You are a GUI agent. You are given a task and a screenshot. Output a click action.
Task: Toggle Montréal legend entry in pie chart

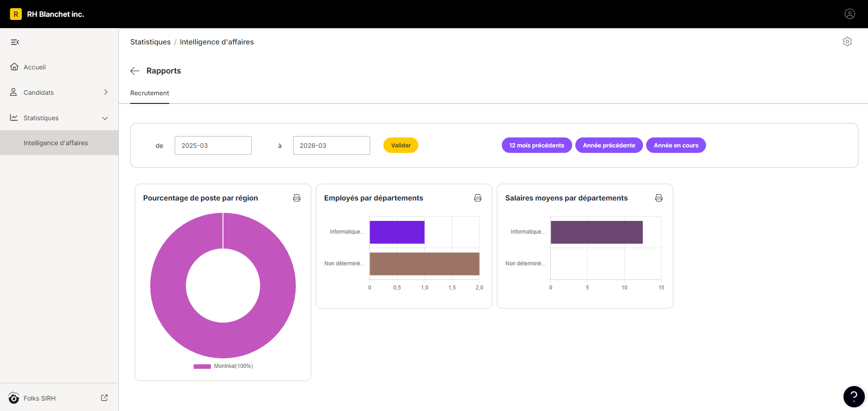tap(223, 366)
